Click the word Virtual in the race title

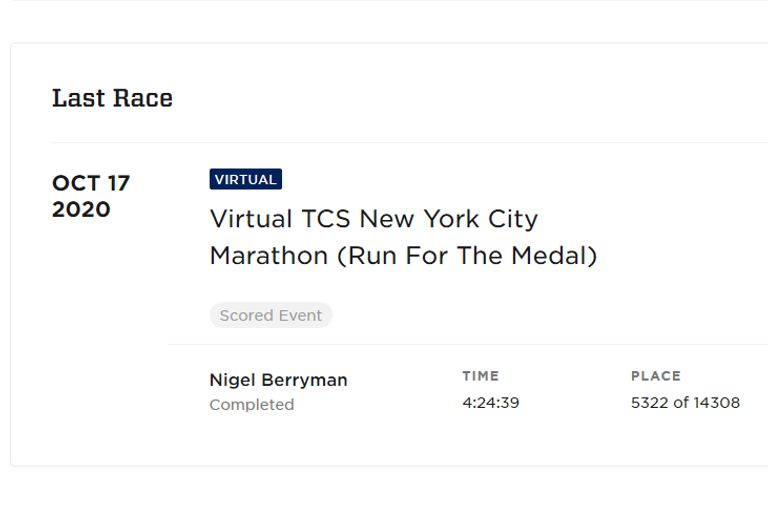(251, 219)
